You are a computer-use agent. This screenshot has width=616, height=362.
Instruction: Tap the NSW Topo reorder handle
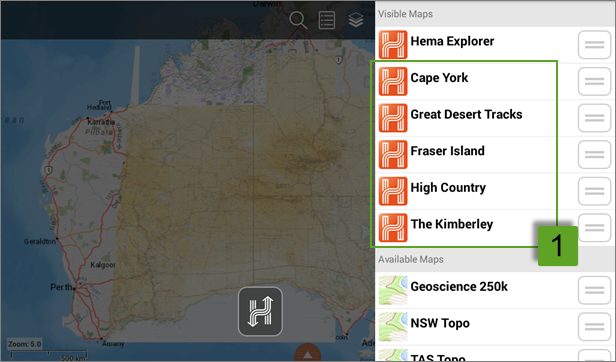(x=594, y=327)
